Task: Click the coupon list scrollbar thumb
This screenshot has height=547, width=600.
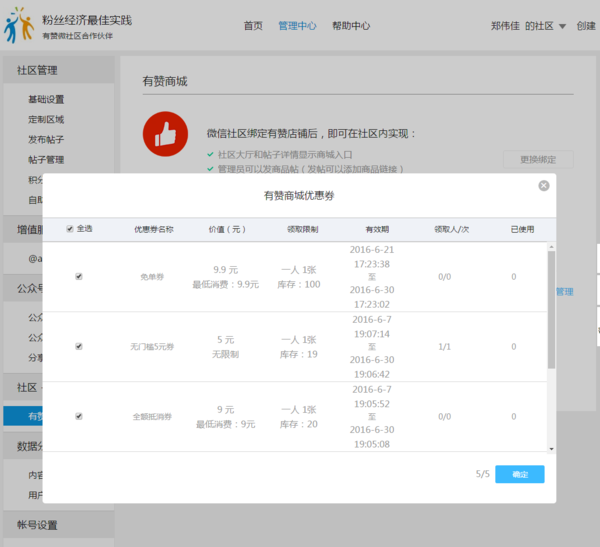Action: point(551,310)
